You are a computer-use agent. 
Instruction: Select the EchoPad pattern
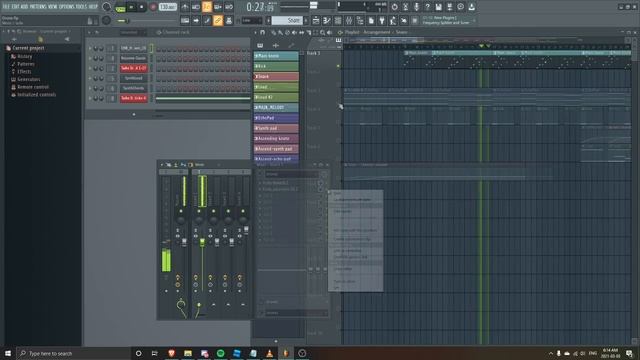click(x=276, y=118)
